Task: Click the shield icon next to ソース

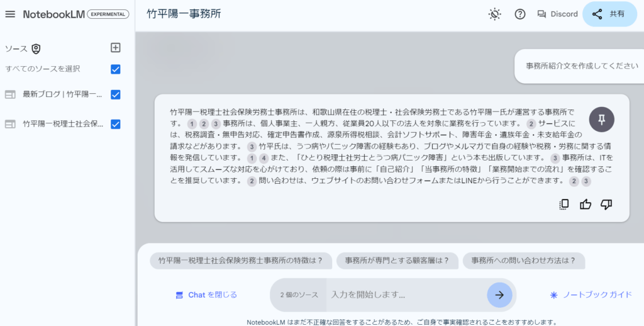Action: pos(36,49)
